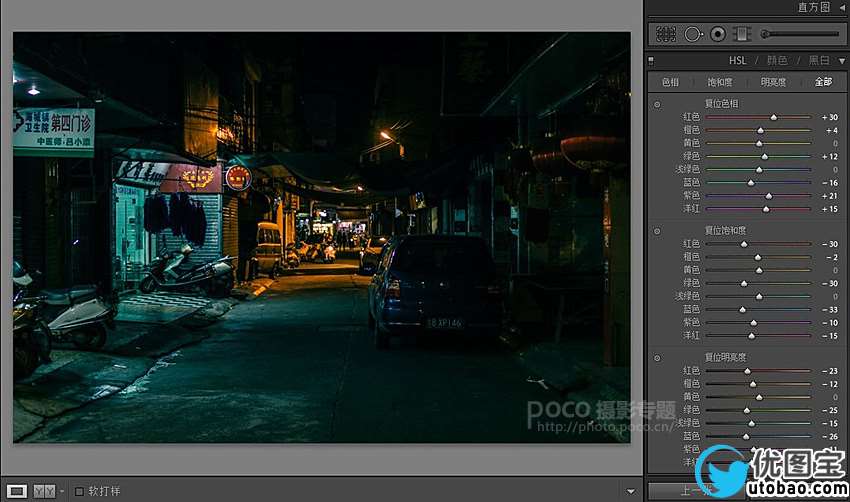Click the hue 黄色 slider handle
Image resolution: width=850 pixels, height=502 pixels.
point(759,143)
